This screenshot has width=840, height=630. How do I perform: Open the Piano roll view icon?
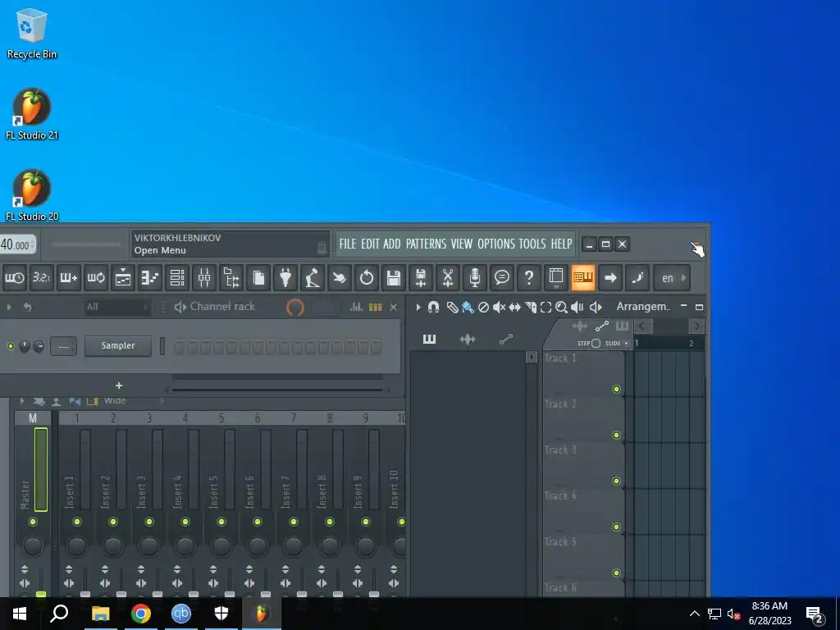tap(151, 277)
